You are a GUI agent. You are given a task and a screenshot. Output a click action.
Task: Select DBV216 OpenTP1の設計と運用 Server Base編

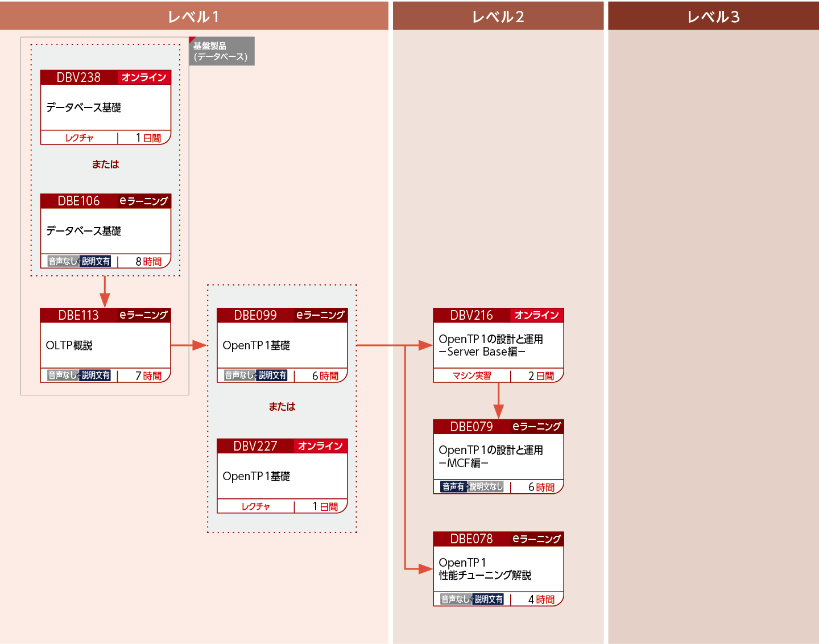(498, 345)
